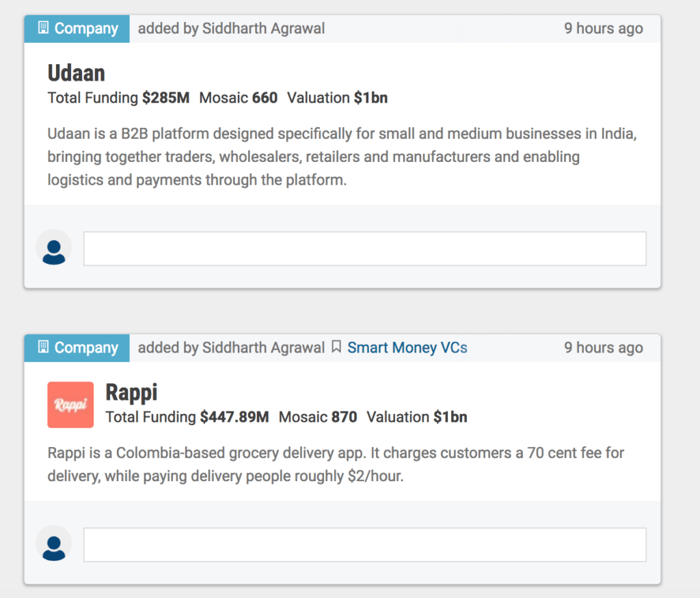Screen dimensions: 700x598
Task: Open the Smart Money VCs collection link
Action: pos(407,347)
